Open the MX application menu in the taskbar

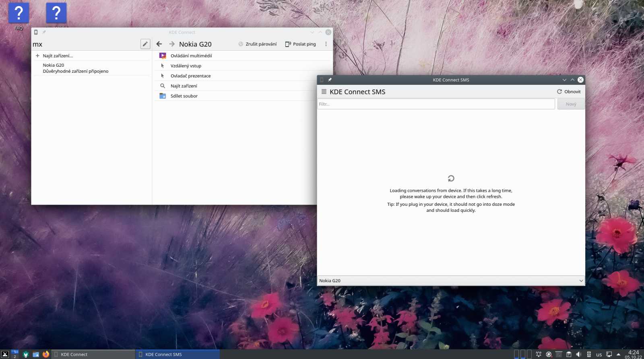tap(5, 354)
